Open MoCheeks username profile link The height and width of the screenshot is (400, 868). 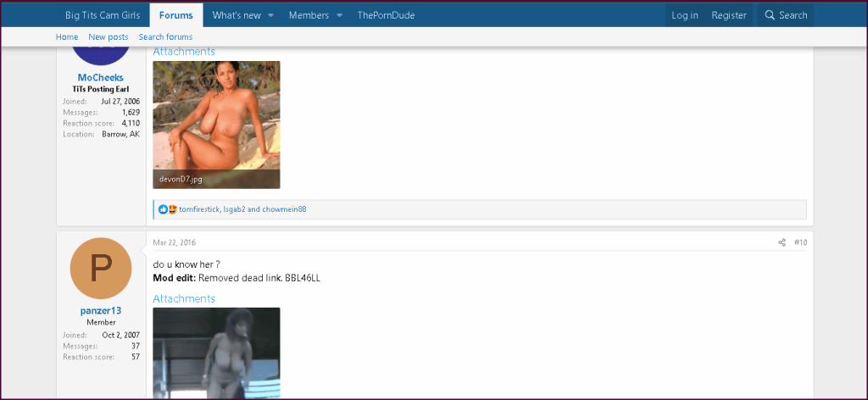(101, 77)
